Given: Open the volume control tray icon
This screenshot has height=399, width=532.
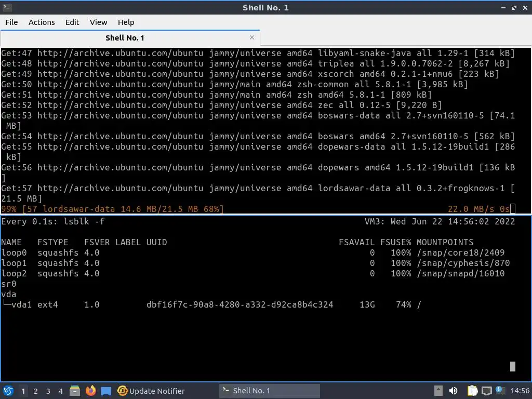Looking at the screenshot, I should click(x=453, y=391).
